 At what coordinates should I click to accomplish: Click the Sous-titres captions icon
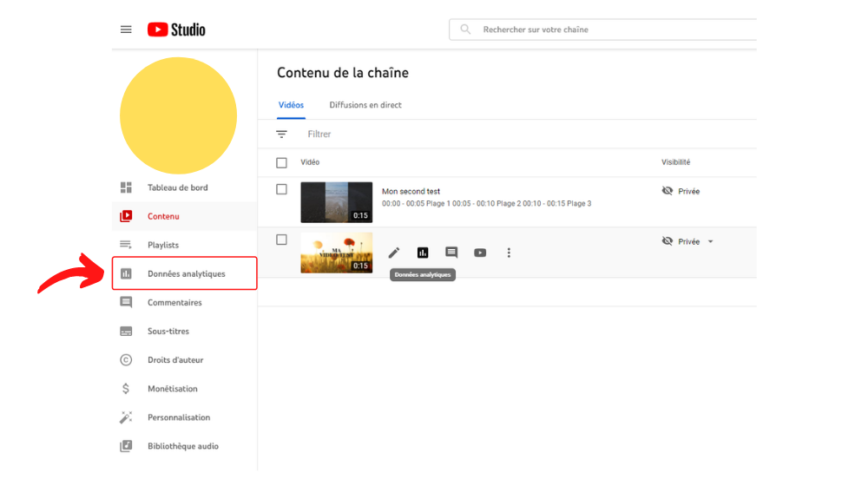point(126,331)
